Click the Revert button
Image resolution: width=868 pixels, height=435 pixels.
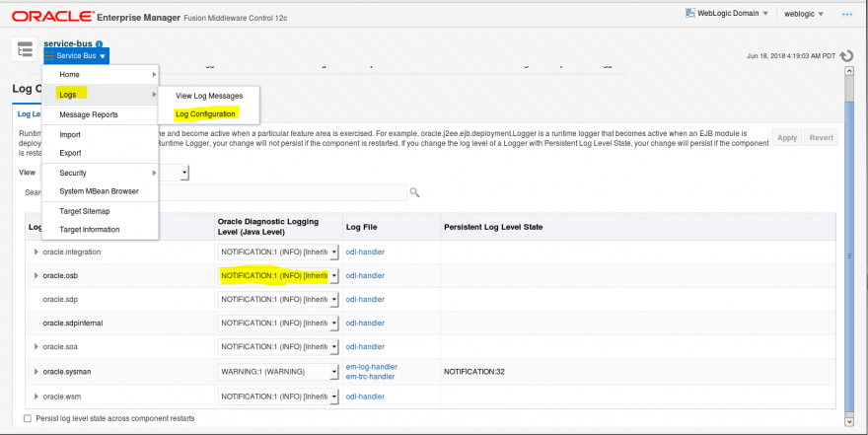(x=821, y=138)
